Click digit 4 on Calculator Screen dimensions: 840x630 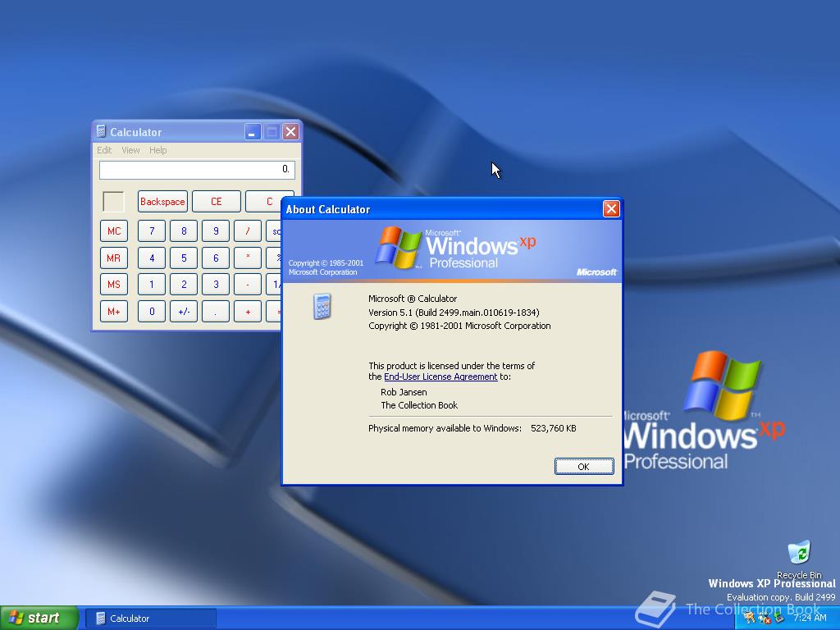coord(152,258)
